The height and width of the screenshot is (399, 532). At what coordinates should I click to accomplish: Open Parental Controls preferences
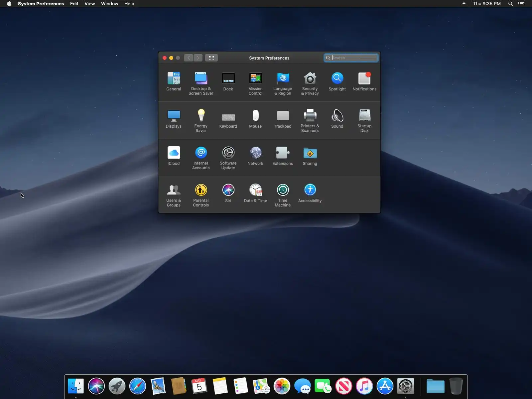click(201, 195)
